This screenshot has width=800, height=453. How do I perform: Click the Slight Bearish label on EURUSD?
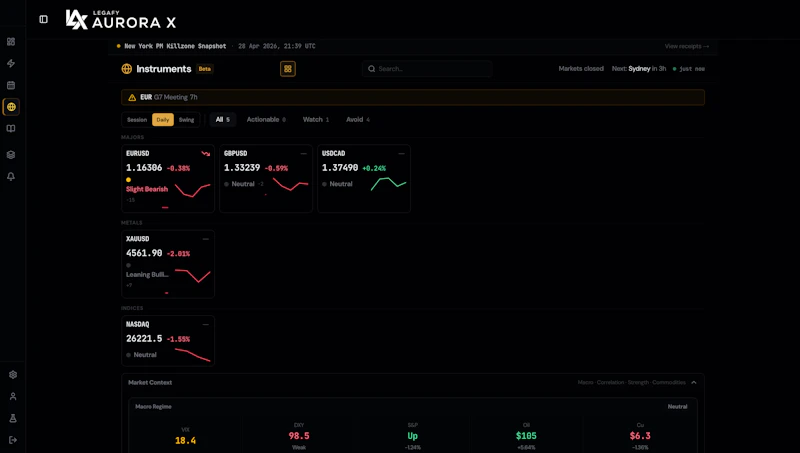pyautogui.click(x=147, y=189)
